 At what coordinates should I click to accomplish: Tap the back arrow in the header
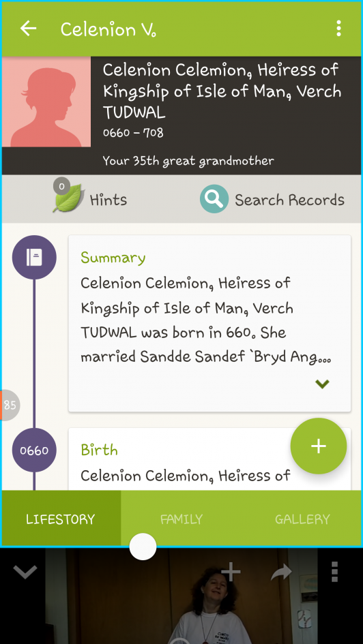pyautogui.click(x=28, y=29)
